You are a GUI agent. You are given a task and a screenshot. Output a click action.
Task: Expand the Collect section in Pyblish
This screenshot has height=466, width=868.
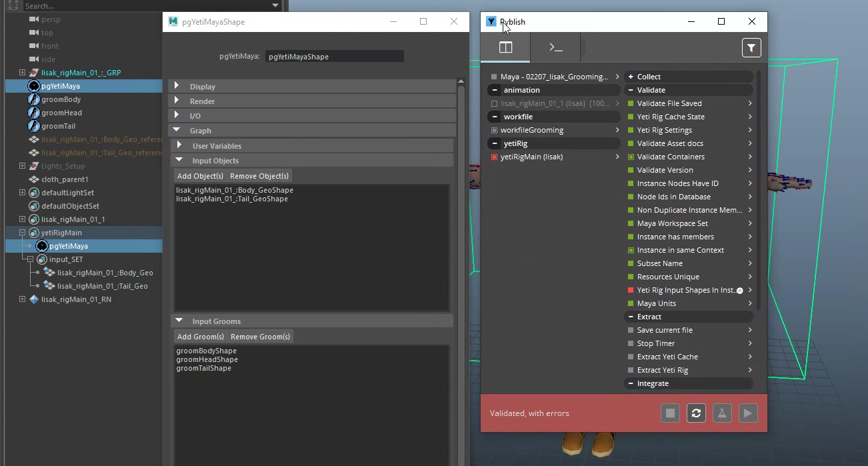[631, 77]
